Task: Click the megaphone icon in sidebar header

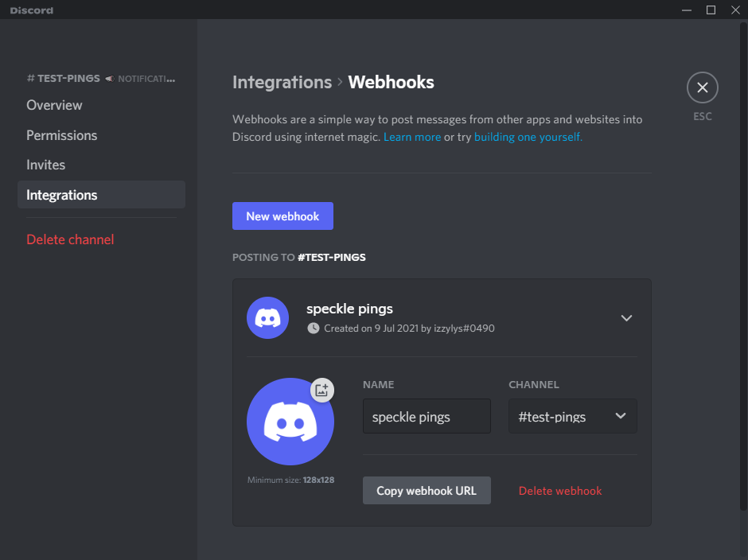Action: click(x=110, y=79)
